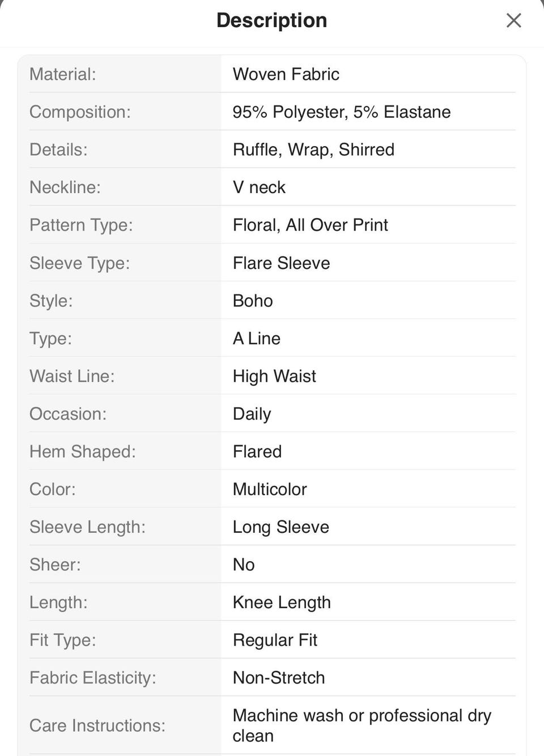Screen dimensions: 544x756
Task: Select the Woven Fabric material value
Action: pyautogui.click(x=286, y=74)
